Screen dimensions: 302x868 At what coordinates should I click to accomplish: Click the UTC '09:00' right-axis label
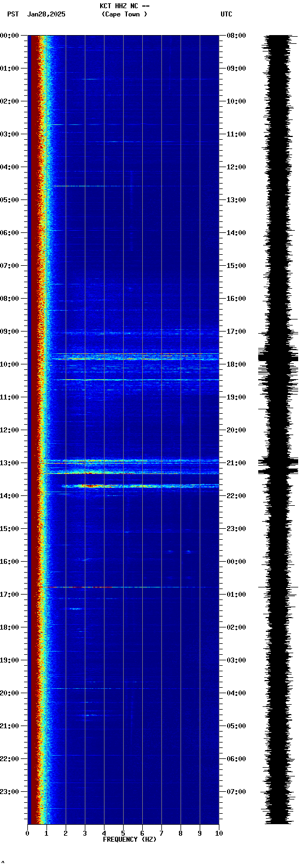click(x=236, y=68)
